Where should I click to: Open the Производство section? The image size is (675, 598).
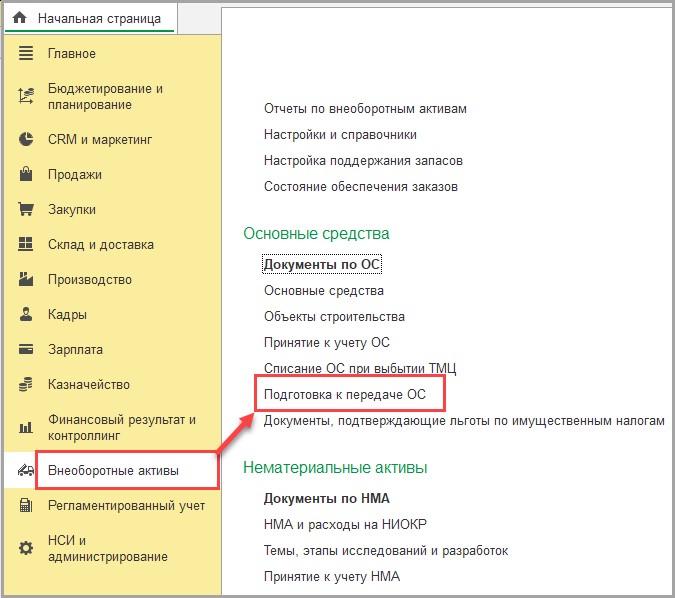click(x=90, y=279)
